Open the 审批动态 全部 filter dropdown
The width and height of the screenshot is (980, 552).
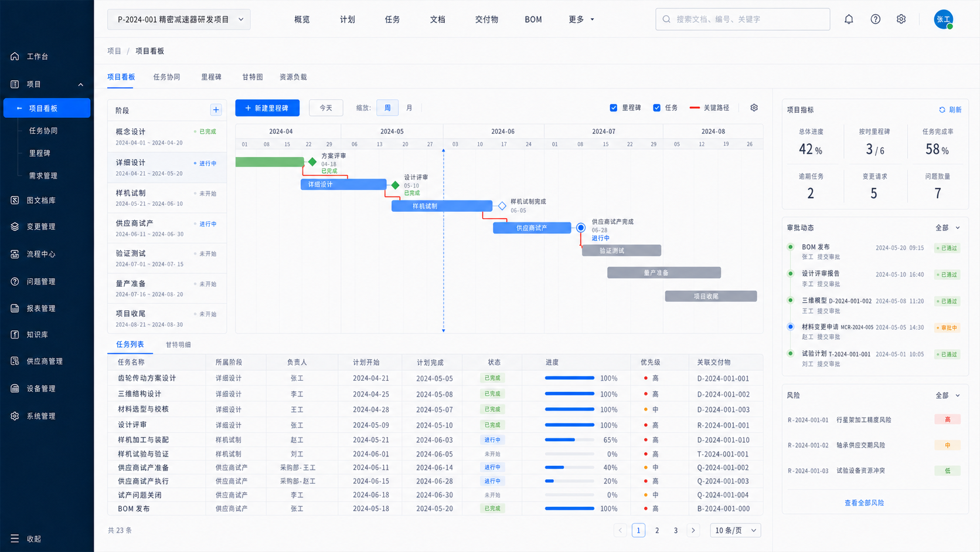pyautogui.click(x=948, y=228)
